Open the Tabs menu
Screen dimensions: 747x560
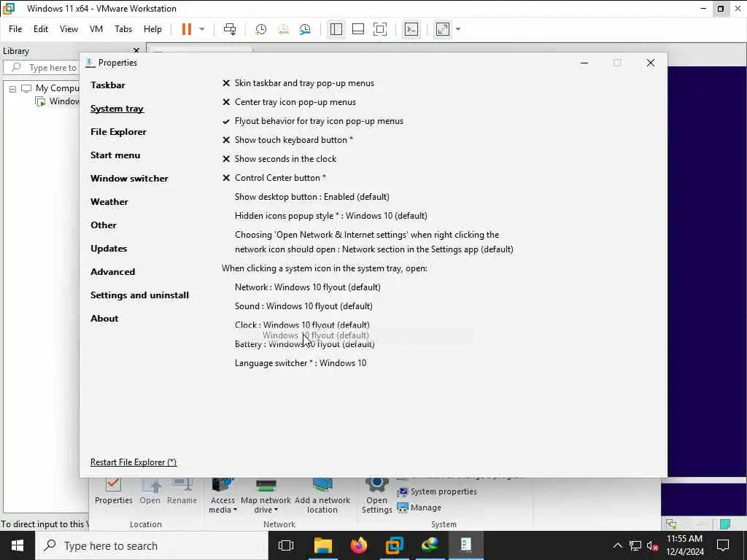tap(123, 29)
